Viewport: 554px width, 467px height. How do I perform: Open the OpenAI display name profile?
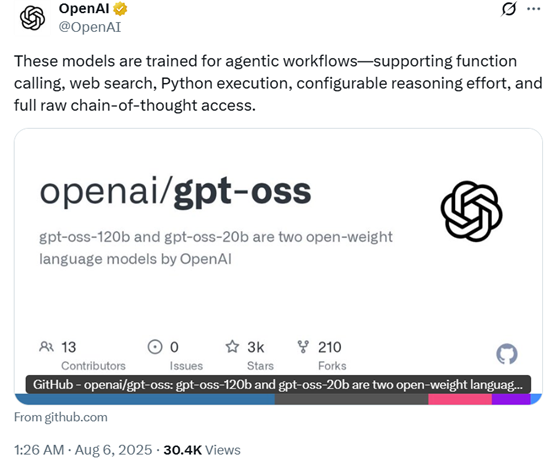coord(84,8)
